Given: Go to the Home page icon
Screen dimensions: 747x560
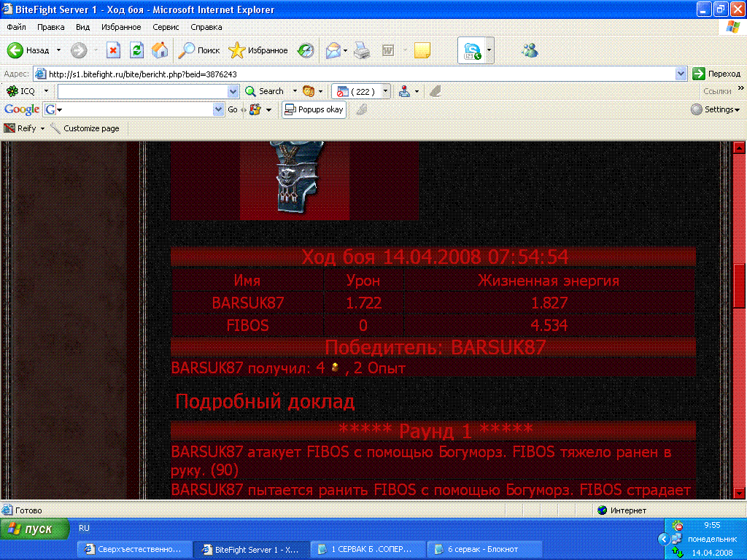Looking at the screenshot, I should click(x=160, y=50).
